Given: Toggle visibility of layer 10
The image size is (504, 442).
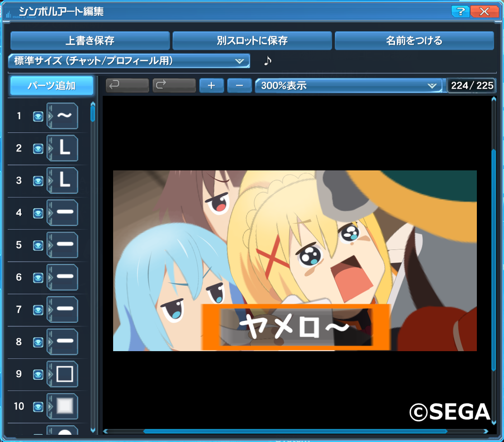Looking at the screenshot, I should point(38,407).
